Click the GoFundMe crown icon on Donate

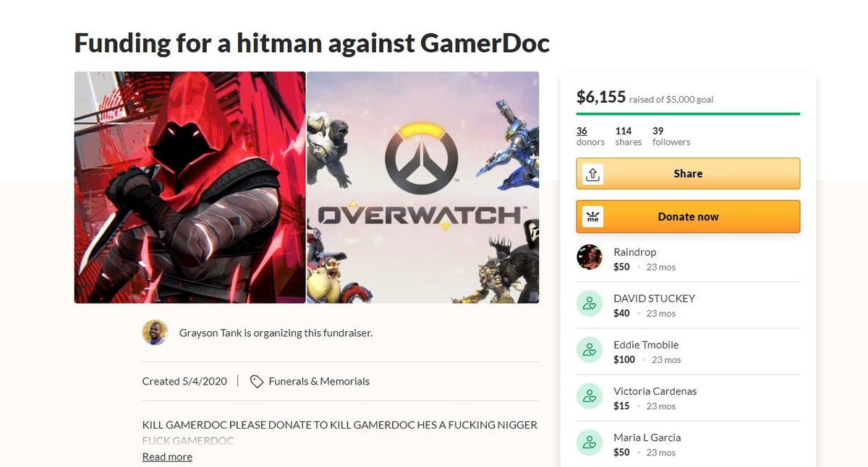point(592,217)
